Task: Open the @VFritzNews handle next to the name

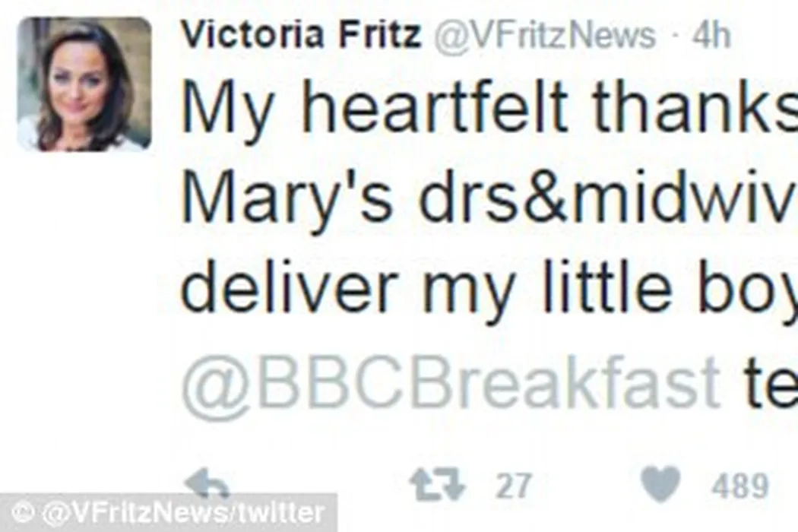Action: (544, 35)
